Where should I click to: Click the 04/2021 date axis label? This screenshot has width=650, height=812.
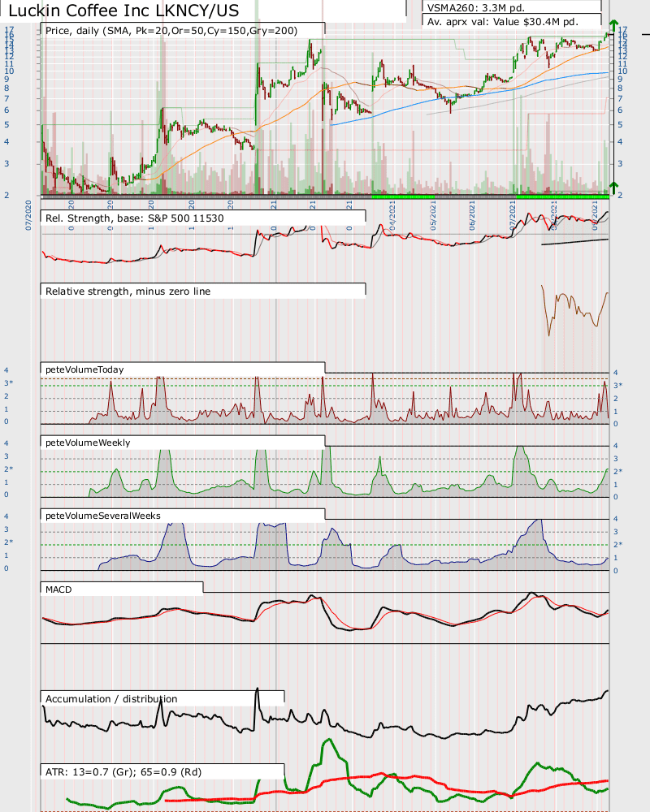(392, 215)
